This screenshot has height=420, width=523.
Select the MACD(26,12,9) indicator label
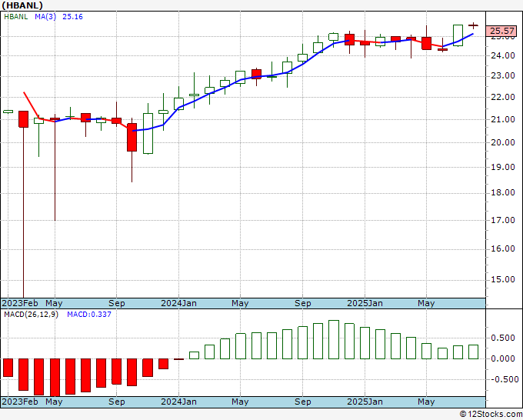coord(31,315)
